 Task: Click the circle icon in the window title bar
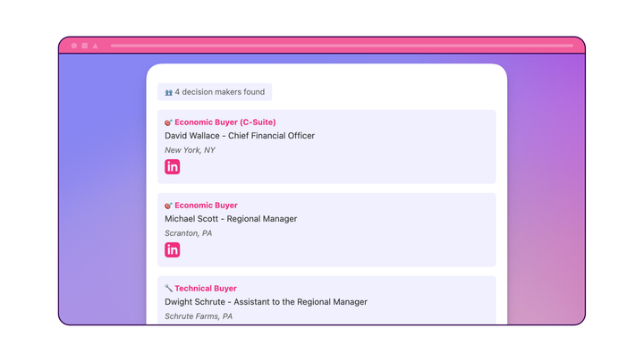(74, 46)
